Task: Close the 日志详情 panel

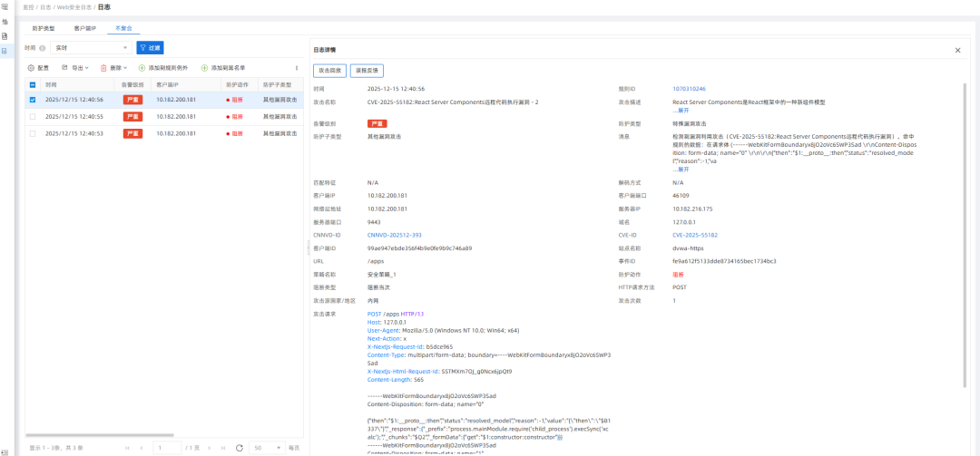Action: (957, 51)
